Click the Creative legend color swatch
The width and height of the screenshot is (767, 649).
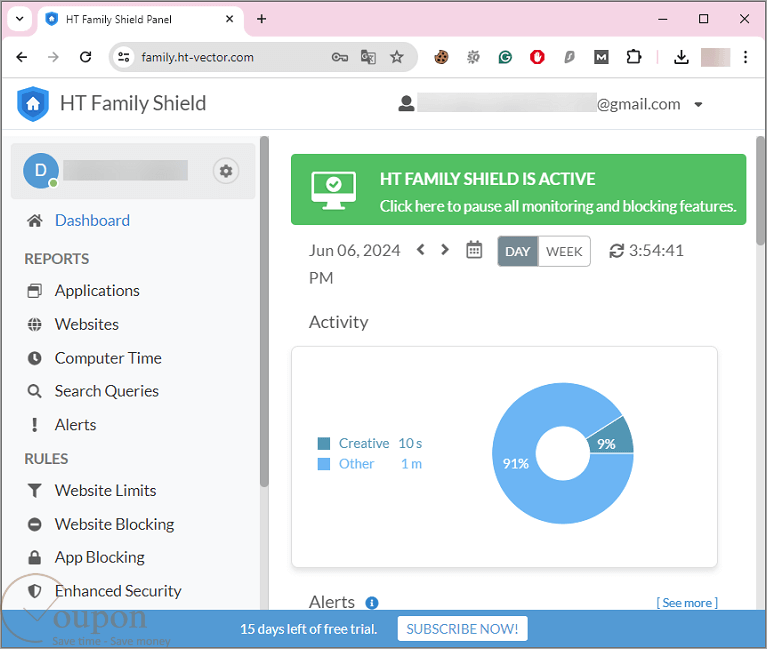pyautogui.click(x=324, y=444)
